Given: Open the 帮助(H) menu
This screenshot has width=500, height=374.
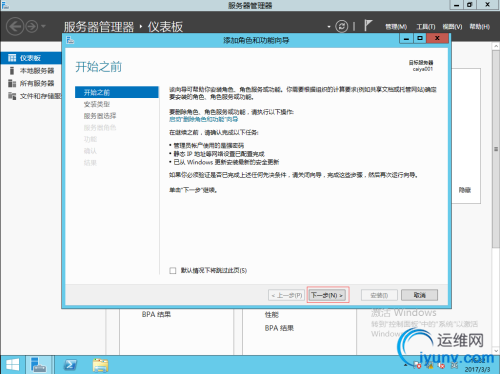Looking at the screenshot, I should (480, 27).
